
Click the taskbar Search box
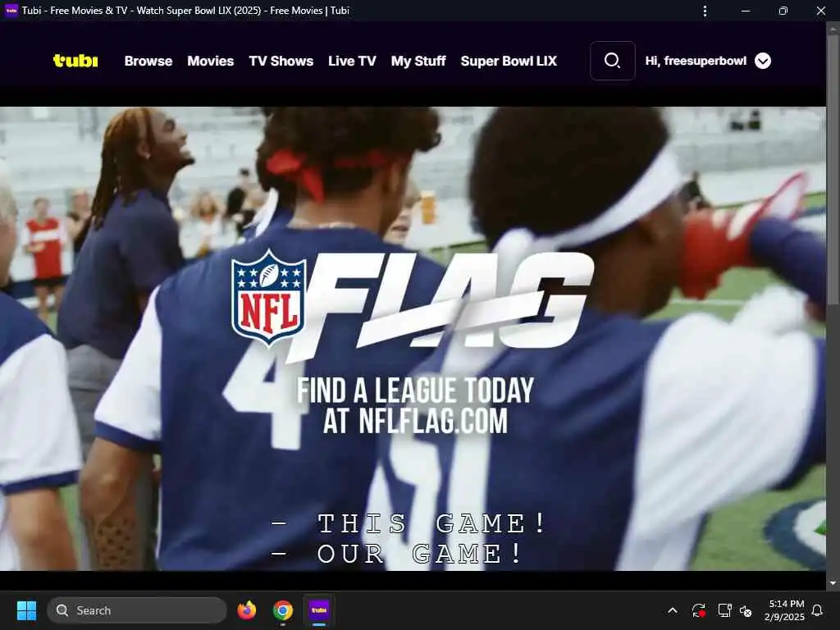coord(137,610)
